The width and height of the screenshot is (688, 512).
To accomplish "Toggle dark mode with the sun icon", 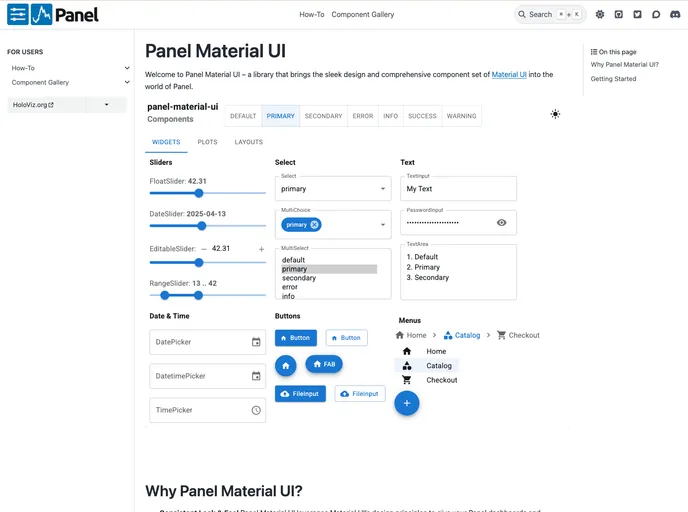I will (555, 114).
